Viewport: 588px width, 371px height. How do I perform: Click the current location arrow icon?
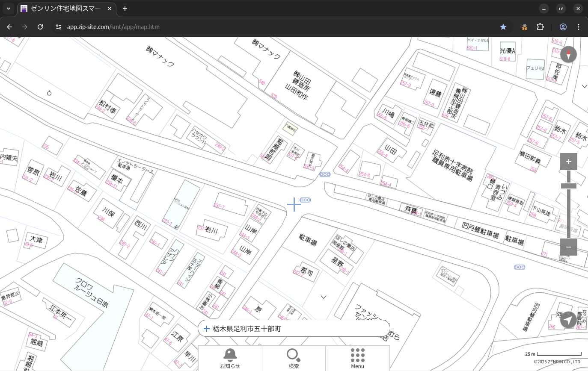coord(568,320)
